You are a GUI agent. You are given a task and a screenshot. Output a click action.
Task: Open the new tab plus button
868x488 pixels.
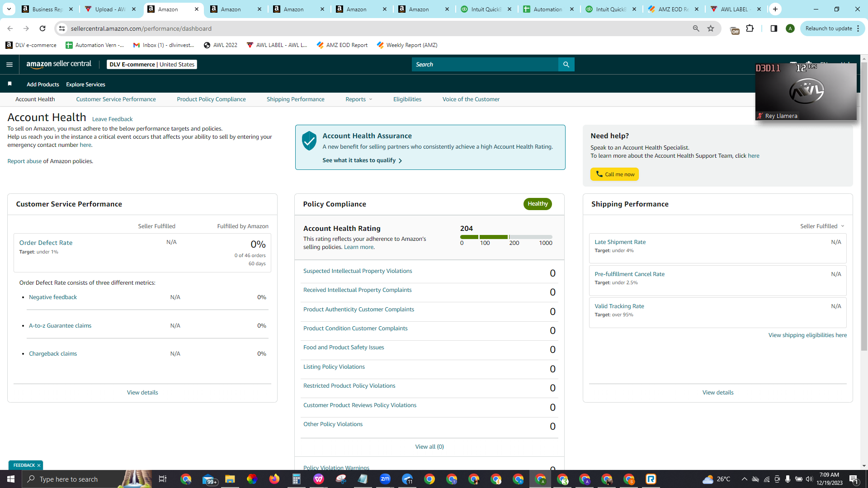pos(775,9)
